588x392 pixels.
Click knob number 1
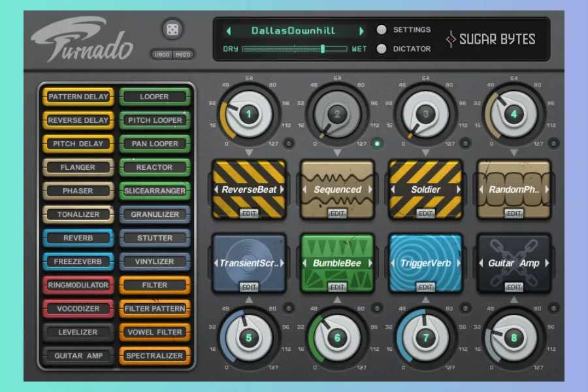click(248, 115)
